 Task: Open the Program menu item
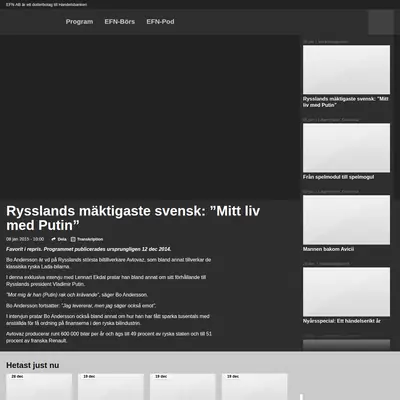[79, 22]
